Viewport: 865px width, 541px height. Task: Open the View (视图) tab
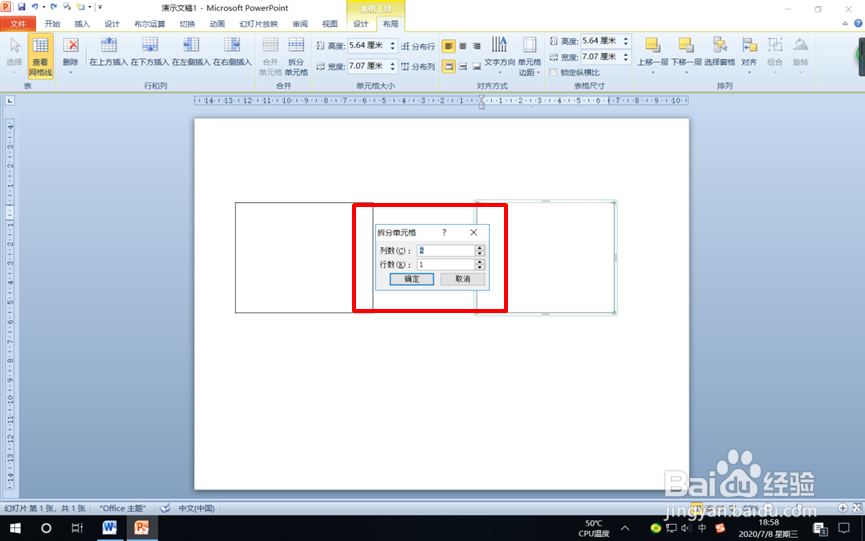tap(330, 24)
